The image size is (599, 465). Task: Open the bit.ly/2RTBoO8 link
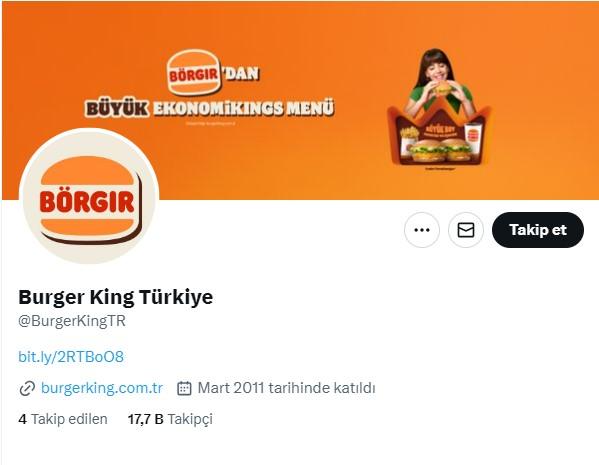point(71,356)
